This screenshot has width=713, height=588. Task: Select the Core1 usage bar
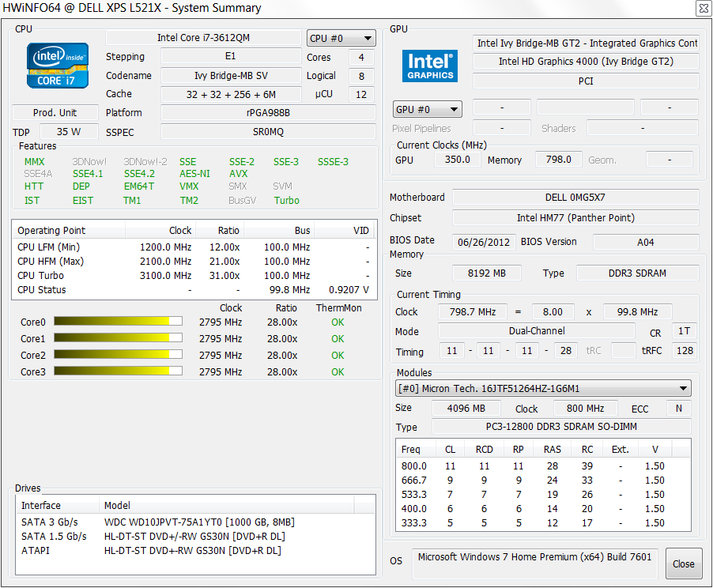coord(119,338)
